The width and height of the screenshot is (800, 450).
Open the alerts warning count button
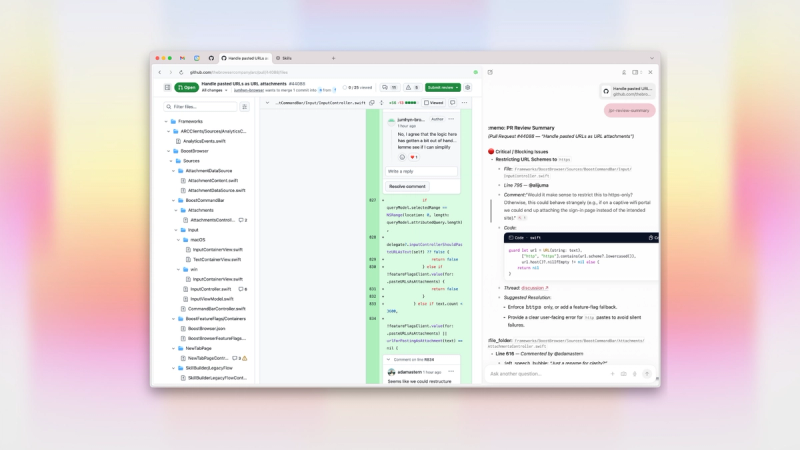(x=412, y=87)
